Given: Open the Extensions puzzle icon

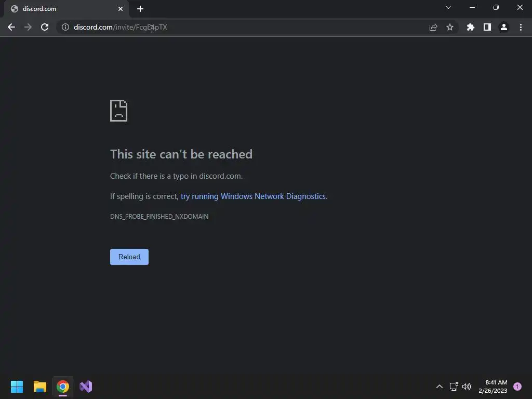Looking at the screenshot, I should tap(471, 27).
